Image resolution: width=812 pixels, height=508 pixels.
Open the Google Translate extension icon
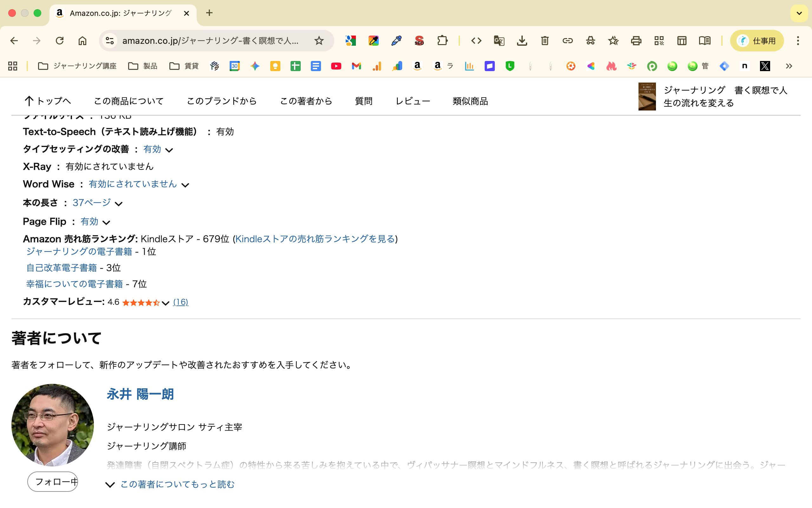499,41
